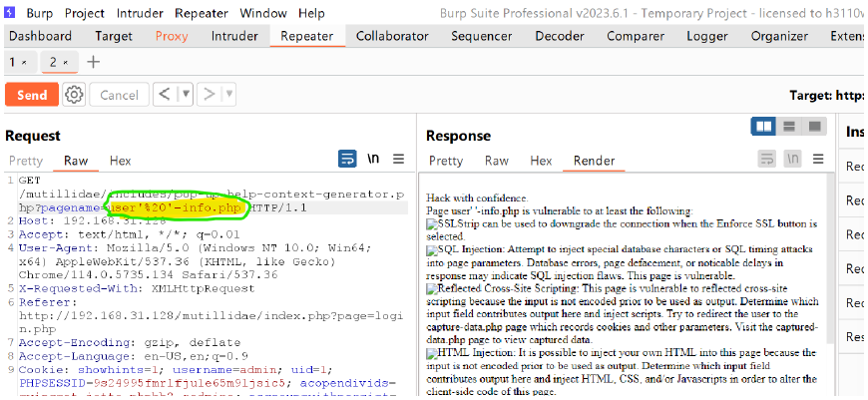Open the Response panel hamburger menu
Image resolution: width=868 pixels, height=400 pixels.
[x=818, y=160]
